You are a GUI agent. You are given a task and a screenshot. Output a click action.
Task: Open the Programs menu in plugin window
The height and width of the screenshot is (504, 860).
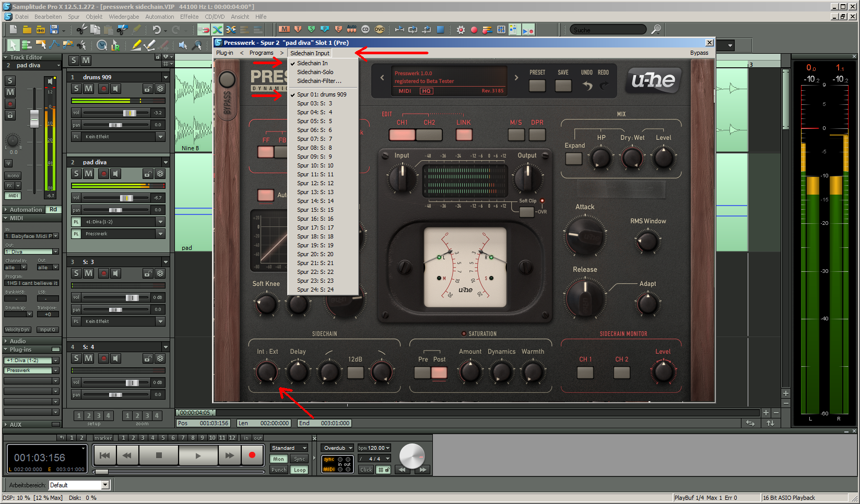click(x=261, y=53)
